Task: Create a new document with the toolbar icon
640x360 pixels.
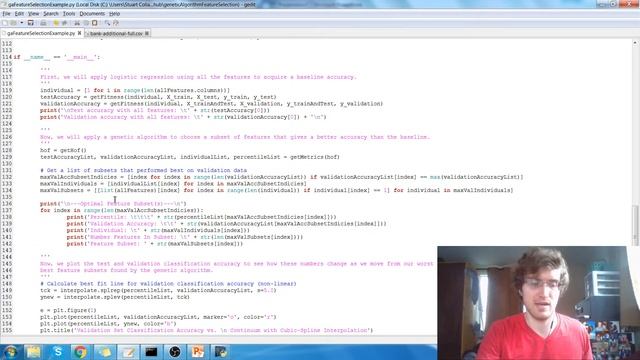Action: [5, 23]
